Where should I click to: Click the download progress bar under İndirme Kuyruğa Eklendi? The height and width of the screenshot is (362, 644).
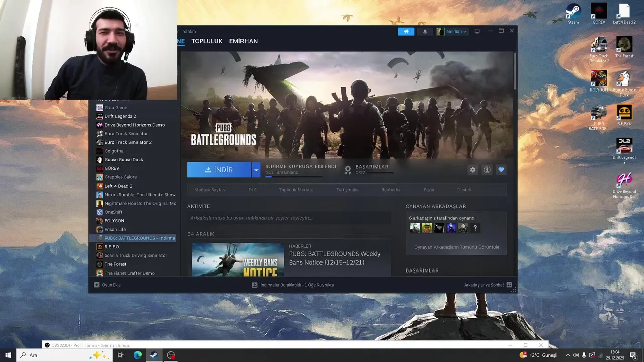[x=294, y=176]
